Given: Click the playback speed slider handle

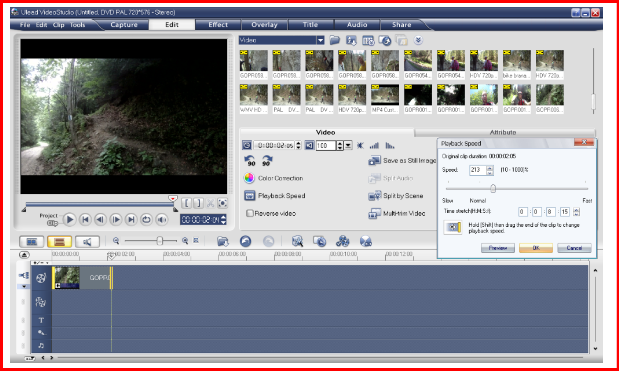Looking at the screenshot, I should 493,189.
